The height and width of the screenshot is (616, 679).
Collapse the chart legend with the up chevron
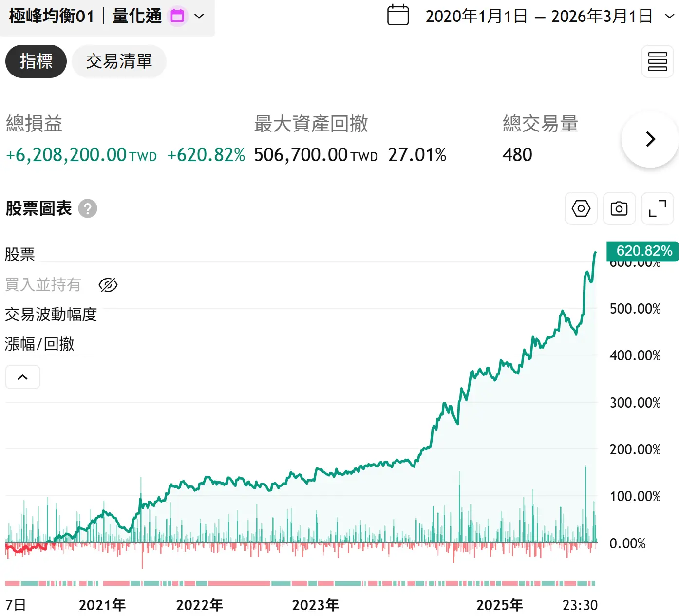point(22,377)
